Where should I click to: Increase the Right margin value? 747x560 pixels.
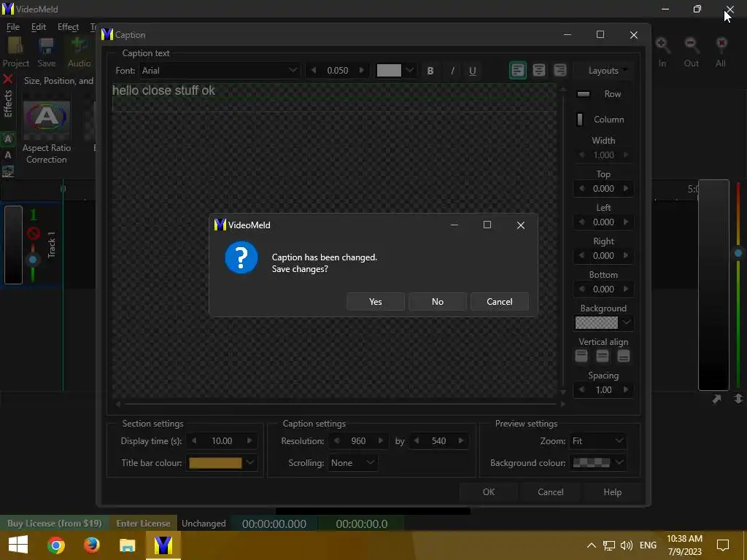click(x=626, y=255)
